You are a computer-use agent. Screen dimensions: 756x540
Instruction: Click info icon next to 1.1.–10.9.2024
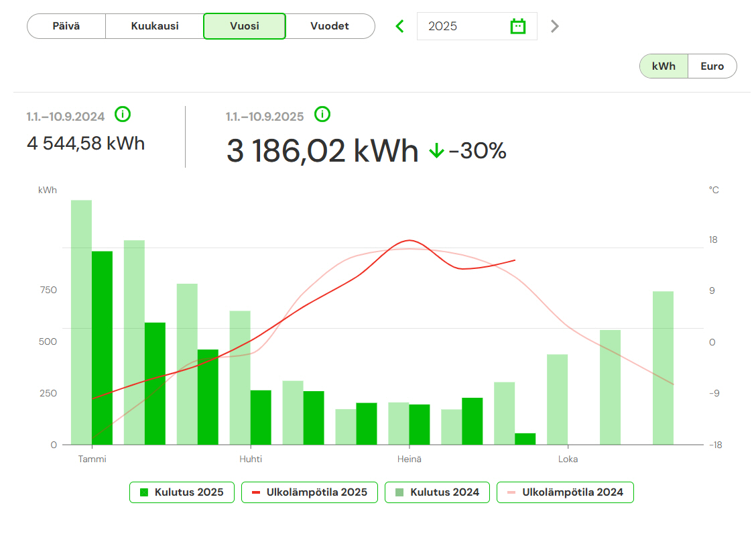click(x=122, y=115)
